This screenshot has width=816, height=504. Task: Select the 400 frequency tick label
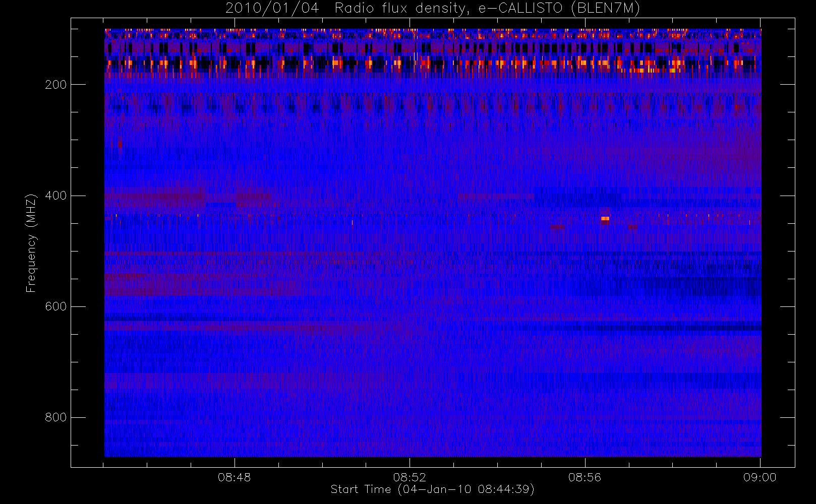pyautogui.click(x=55, y=196)
